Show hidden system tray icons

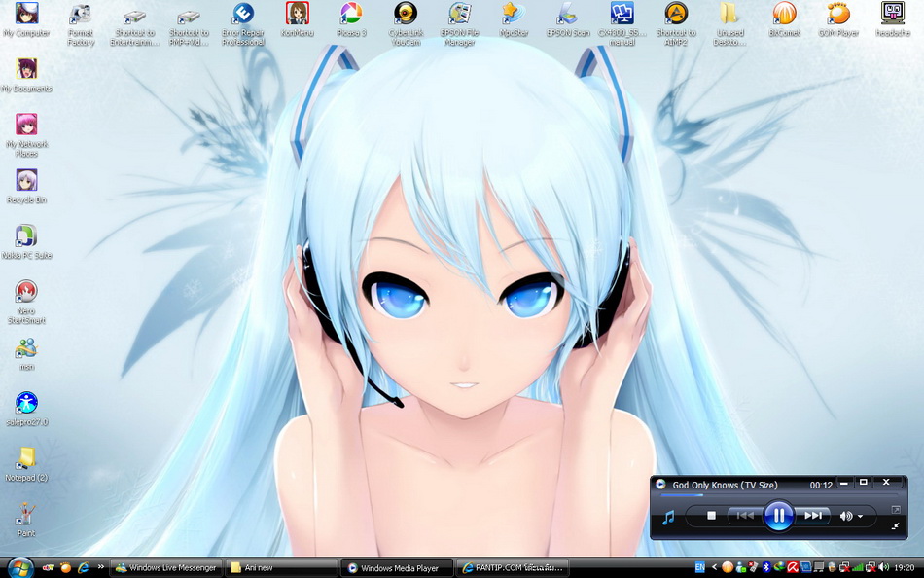(714, 567)
